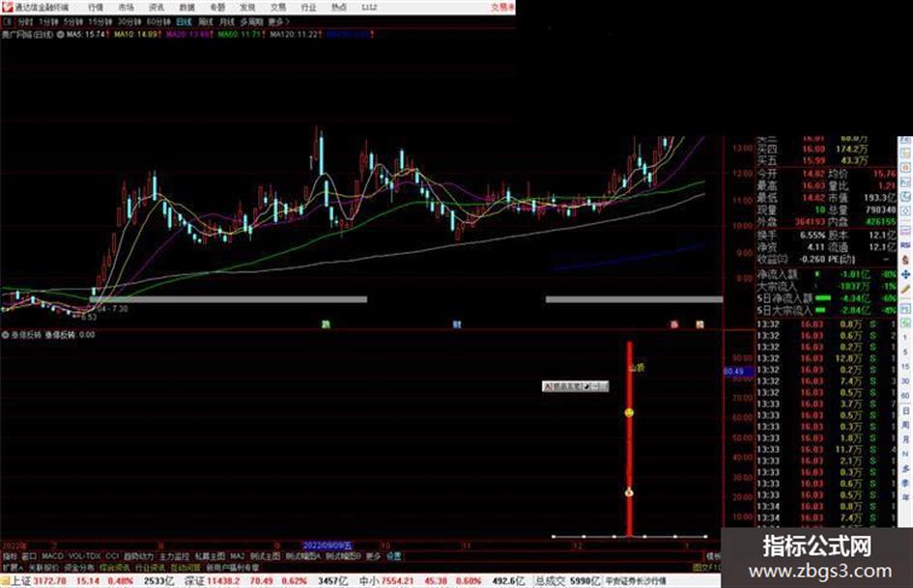Screen dimensions: 913x588
Task: Switch chart to 15分钟 period
Action: pos(100,22)
